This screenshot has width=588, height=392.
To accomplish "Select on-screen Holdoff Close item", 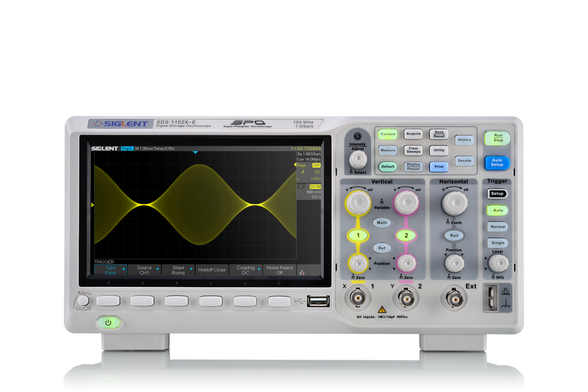I will coord(212,270).
